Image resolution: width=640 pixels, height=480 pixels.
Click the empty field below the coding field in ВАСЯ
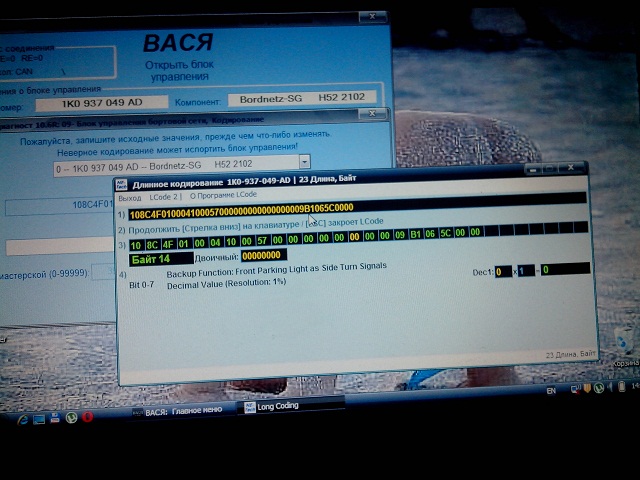click(60, 247)
